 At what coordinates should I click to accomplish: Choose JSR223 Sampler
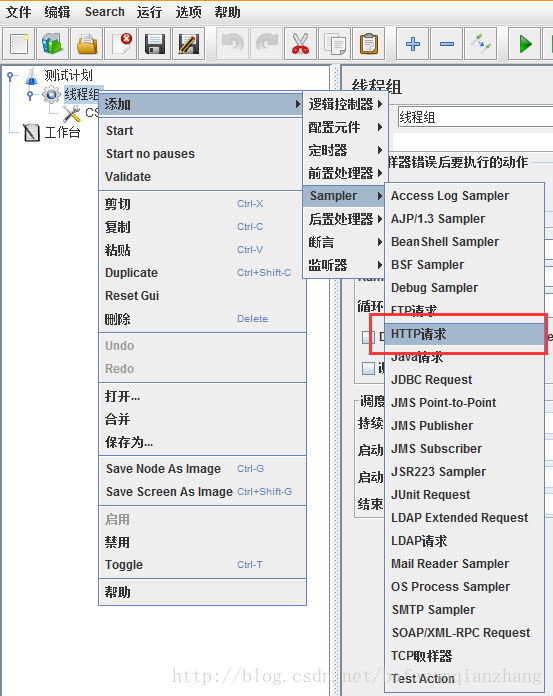[465, 472]
